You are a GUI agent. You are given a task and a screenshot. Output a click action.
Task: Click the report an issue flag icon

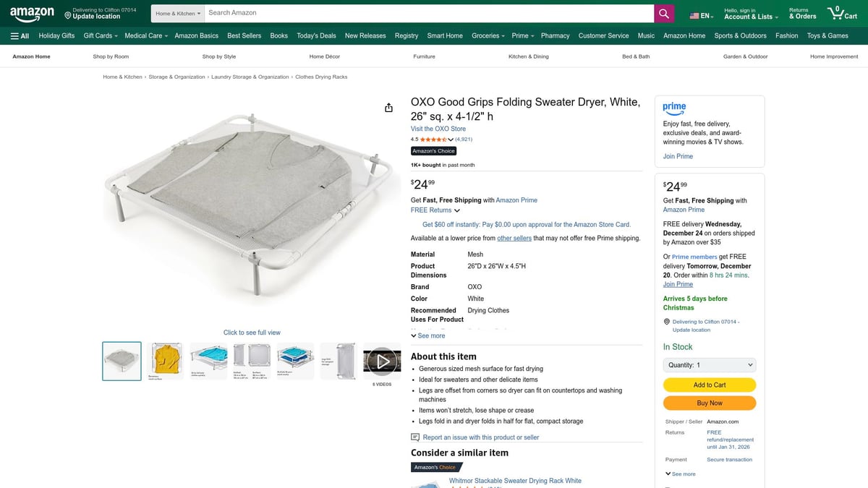(x=414, y=437)
